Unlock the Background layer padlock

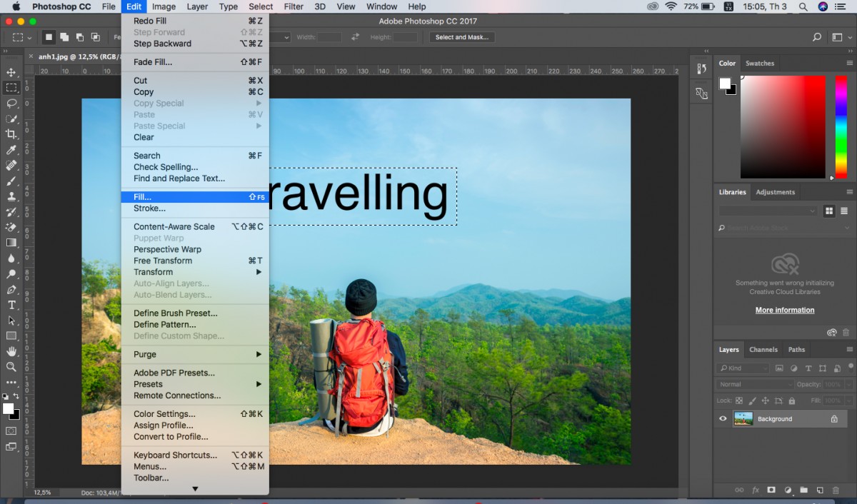pos(834,419)
